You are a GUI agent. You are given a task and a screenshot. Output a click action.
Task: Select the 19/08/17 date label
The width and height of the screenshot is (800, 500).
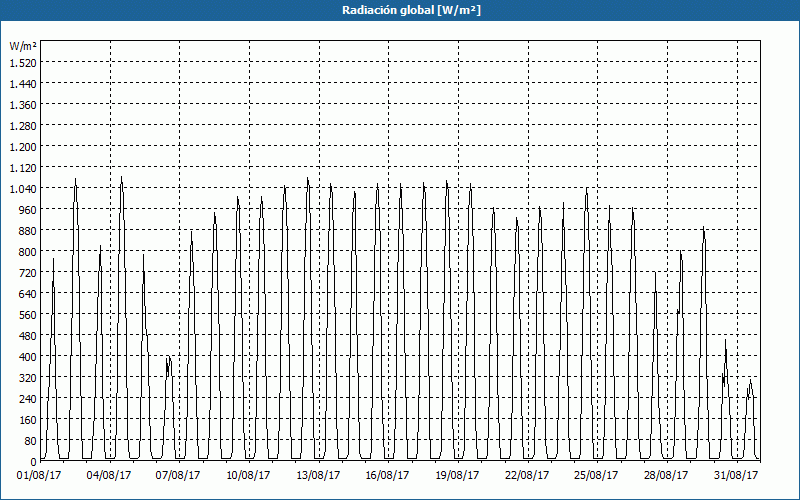(457, 475)
